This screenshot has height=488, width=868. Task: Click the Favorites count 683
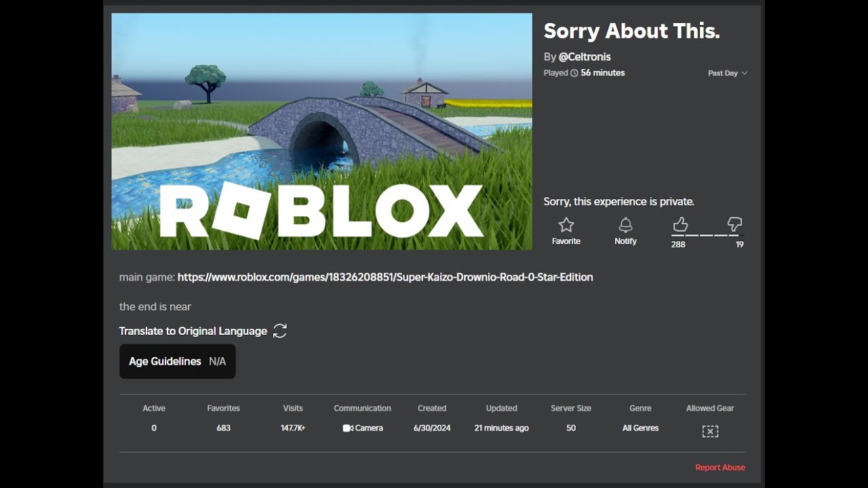click(x=224, y=428)
